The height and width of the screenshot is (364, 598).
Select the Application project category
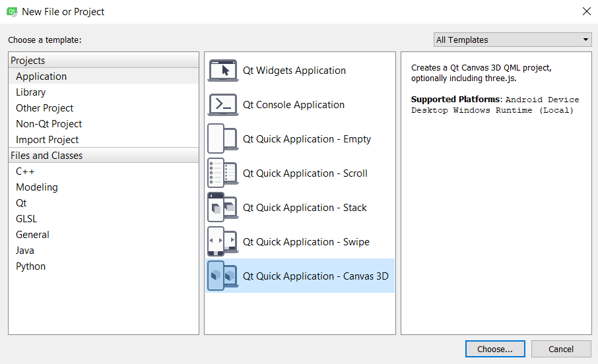coord(104,76)
